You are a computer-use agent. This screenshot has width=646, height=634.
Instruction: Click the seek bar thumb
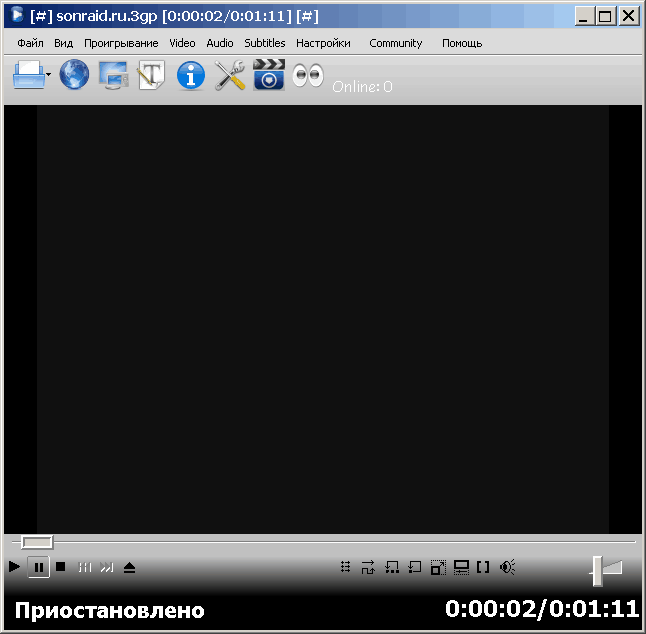pos(37,542)
